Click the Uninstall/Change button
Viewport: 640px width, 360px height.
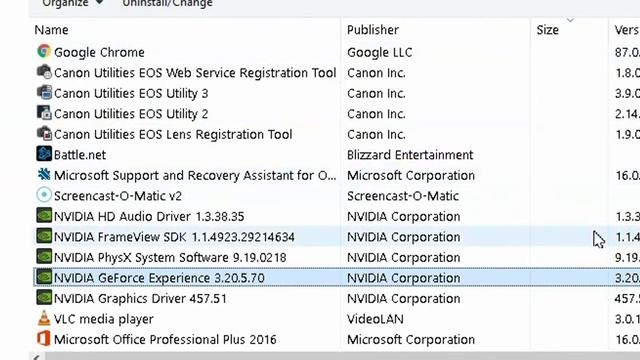167,3
